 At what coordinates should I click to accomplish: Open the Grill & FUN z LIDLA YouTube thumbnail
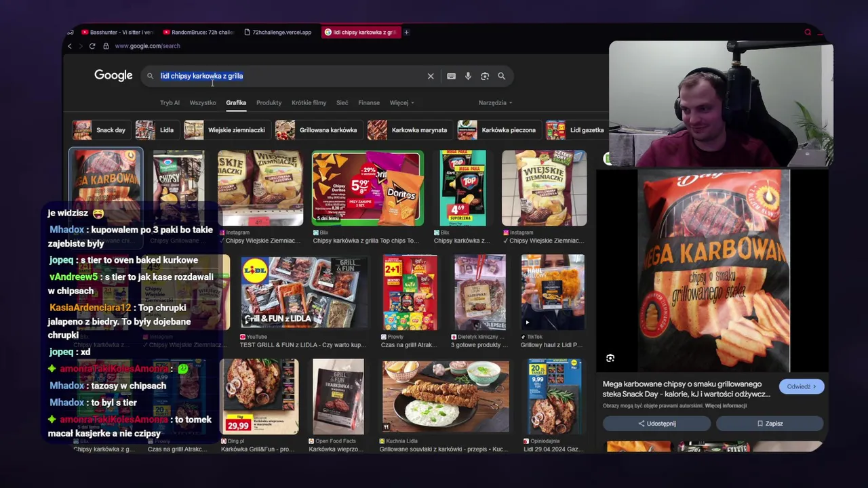pos(303,292)
